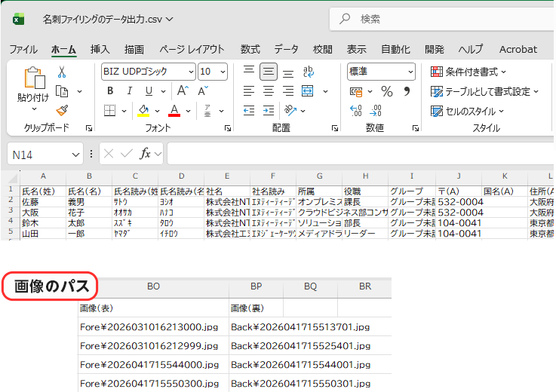Click the Increase Font Size icon

[x=183, y=91]
